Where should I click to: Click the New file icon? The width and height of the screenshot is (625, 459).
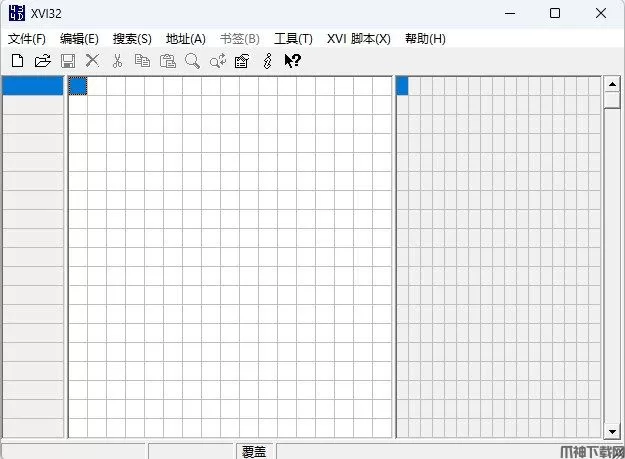[x=17, y=61]
